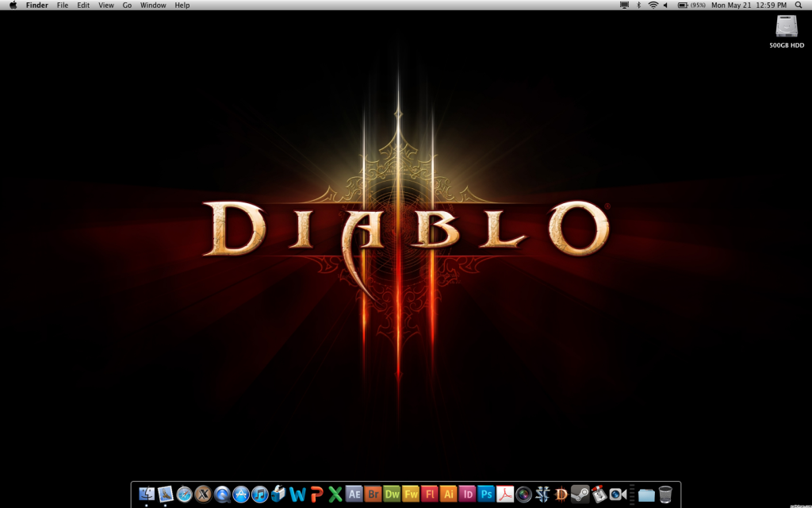Open Microsoft PowerPoint in the Dock

coord(316,494)
